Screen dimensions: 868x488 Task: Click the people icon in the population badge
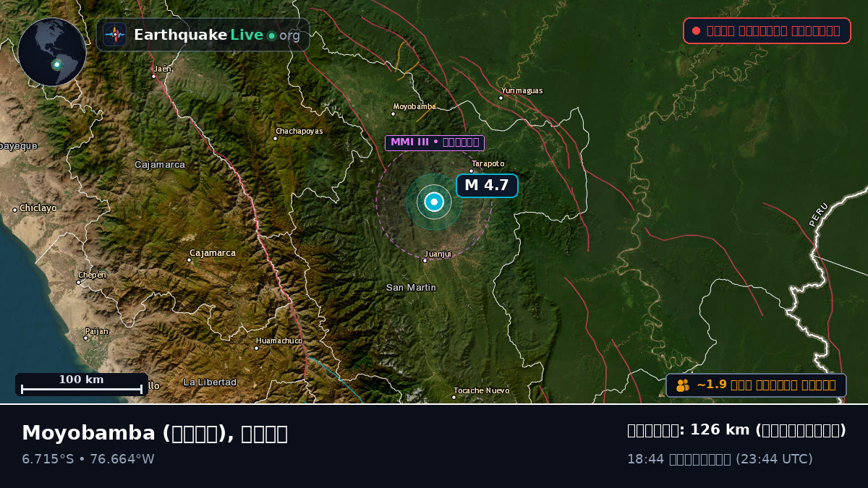682,385
